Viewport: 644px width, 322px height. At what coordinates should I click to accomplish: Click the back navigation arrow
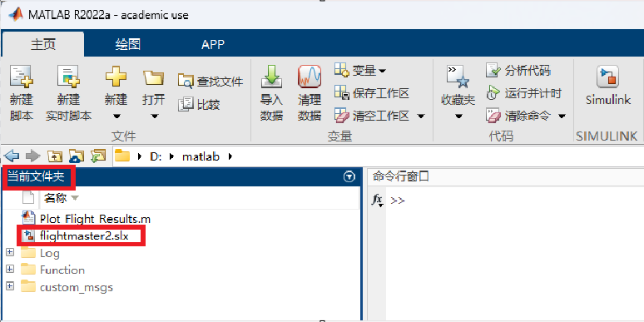(12, 156)
